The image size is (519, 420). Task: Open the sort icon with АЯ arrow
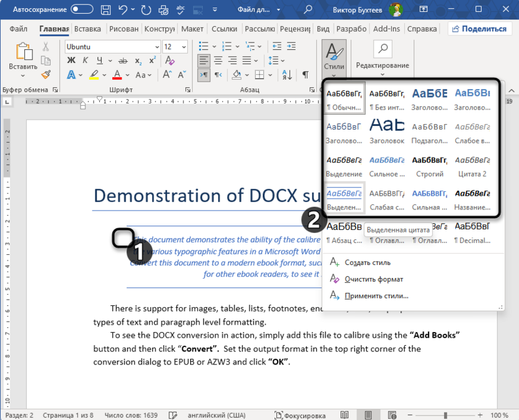286,74
